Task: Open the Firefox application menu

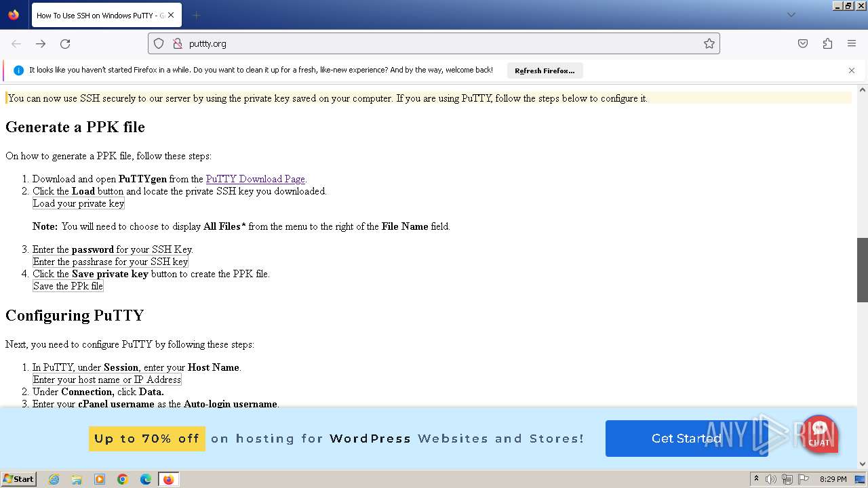Action: pyautogui.click(x=852, y=43)
